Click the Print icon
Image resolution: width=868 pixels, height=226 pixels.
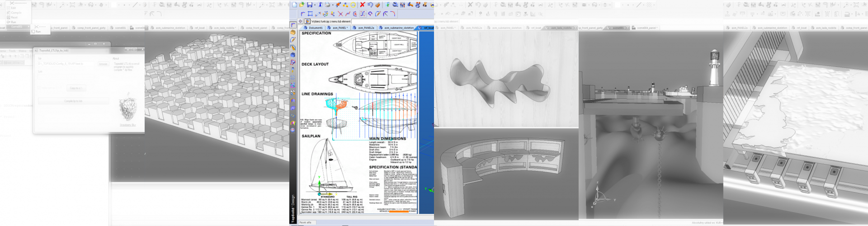click(327, 5)
